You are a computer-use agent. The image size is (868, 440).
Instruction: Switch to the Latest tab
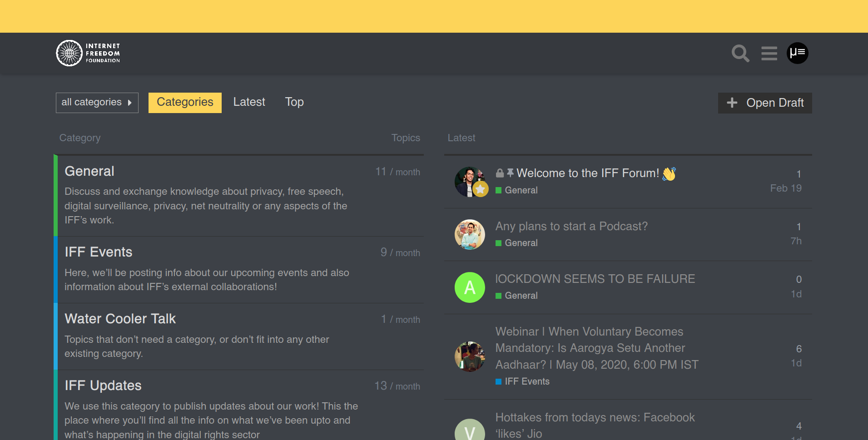(249, 102)
